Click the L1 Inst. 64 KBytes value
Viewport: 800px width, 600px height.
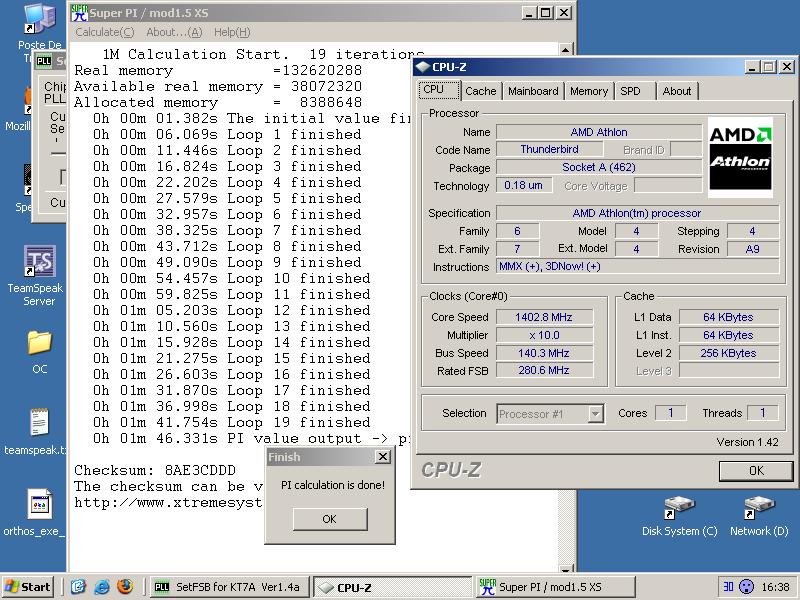tap(729, 335)
